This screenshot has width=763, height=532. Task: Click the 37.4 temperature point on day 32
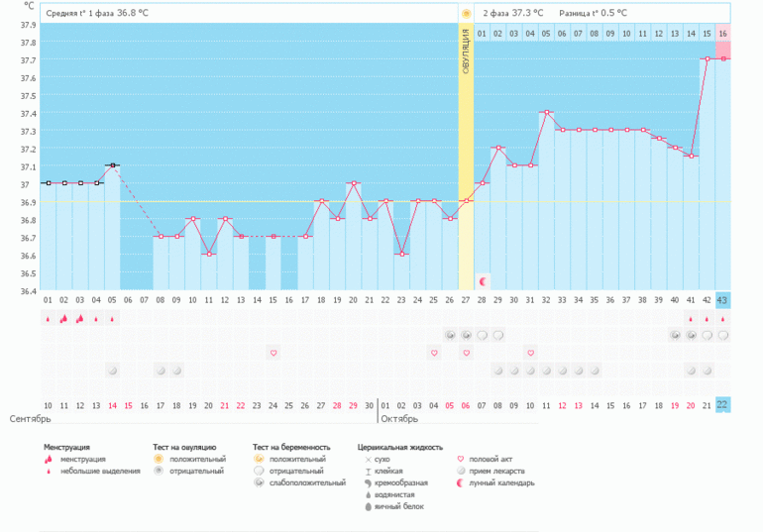546,113
